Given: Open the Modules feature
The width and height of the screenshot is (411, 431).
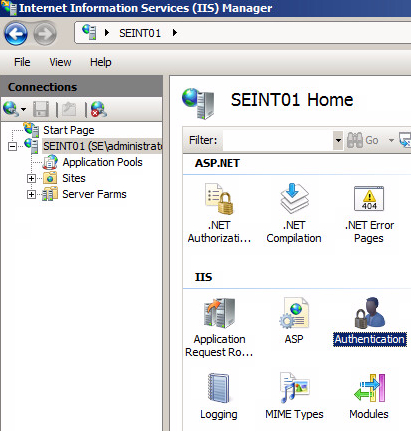Looking at the screenshot, I should [x=369, y=396].
